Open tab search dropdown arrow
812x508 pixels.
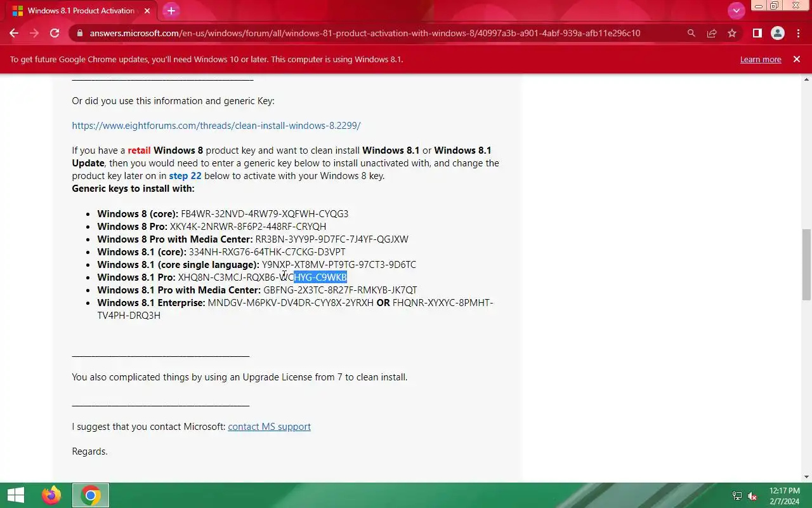click(x=736, y=10)
